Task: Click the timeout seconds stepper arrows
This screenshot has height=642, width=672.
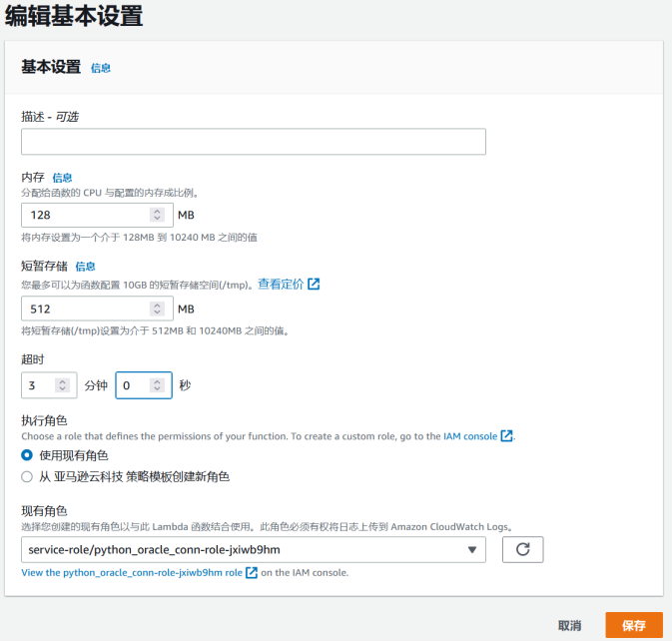Action: (157, 385)
